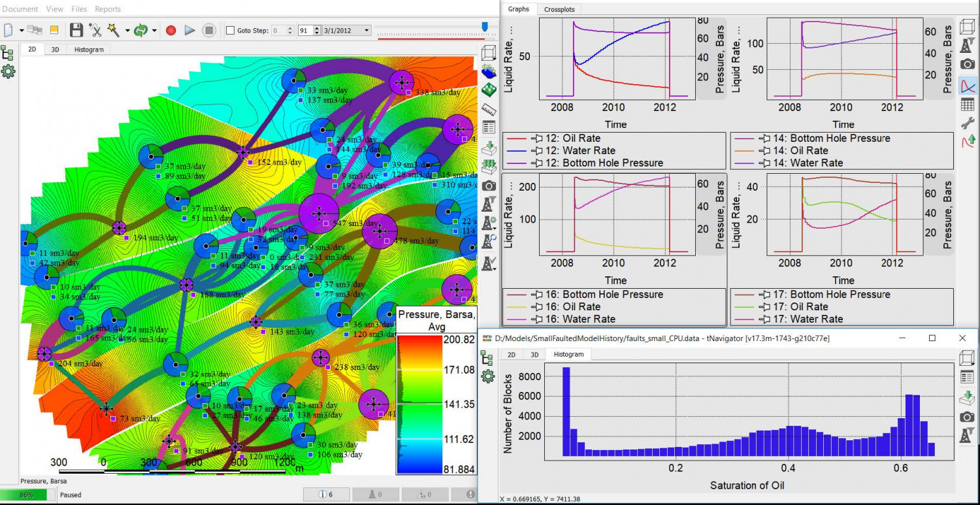This screenshot has height=505, width=980.
Task: Expand the green reload arrows dropdown
Action: tap(154, 31)
